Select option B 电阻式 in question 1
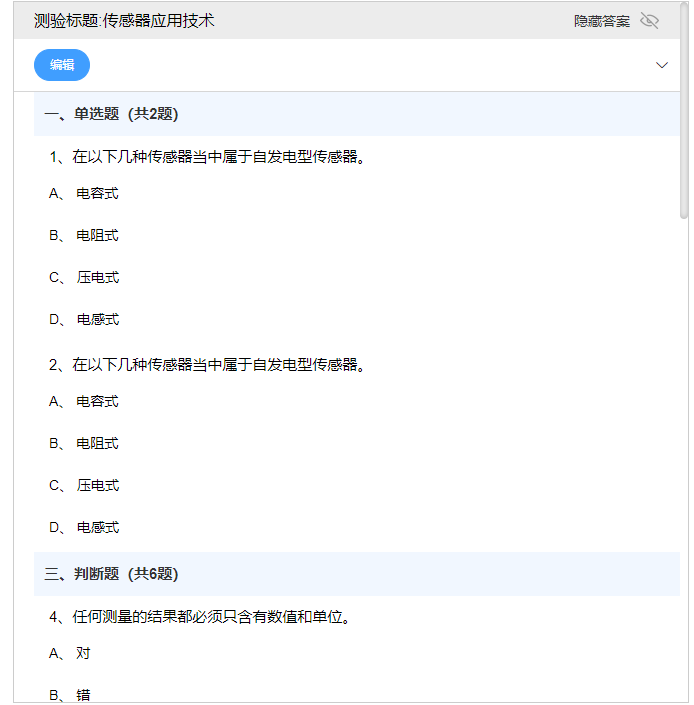The width and height of the screenshot is (694, 705). (97, 235)
